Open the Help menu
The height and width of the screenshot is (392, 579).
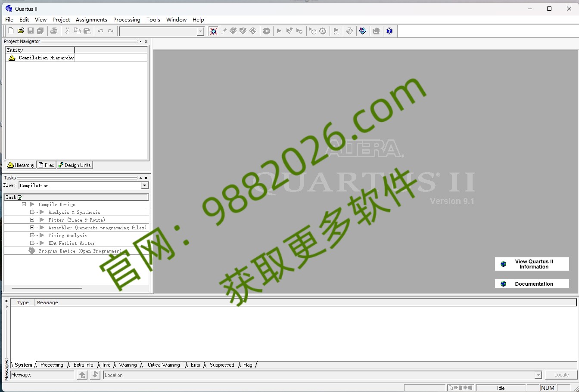[198, 20]
